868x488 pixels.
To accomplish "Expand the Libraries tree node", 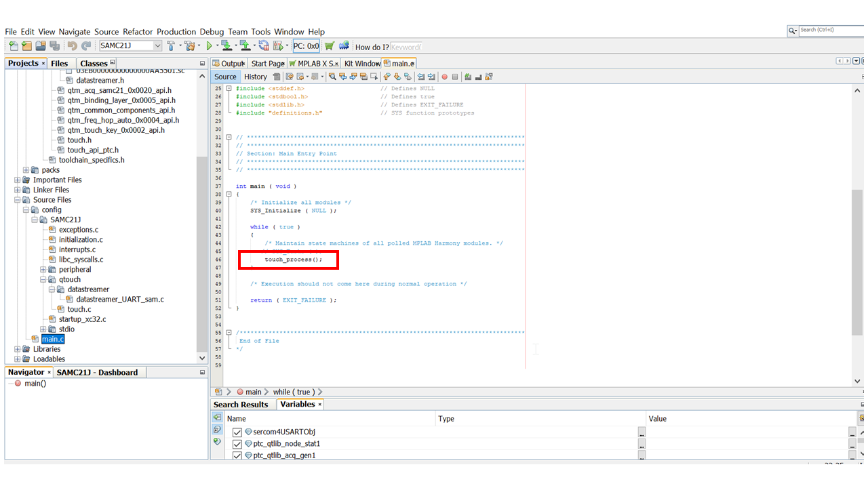I will pos(18,350).
